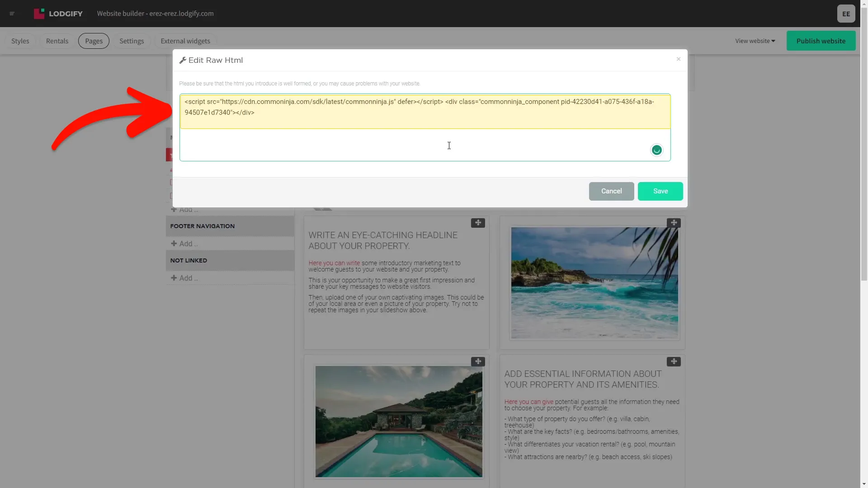This screenshot has width=868, height=488.
Task: Open the hamburger menu icon
Action: coord(12,14)
